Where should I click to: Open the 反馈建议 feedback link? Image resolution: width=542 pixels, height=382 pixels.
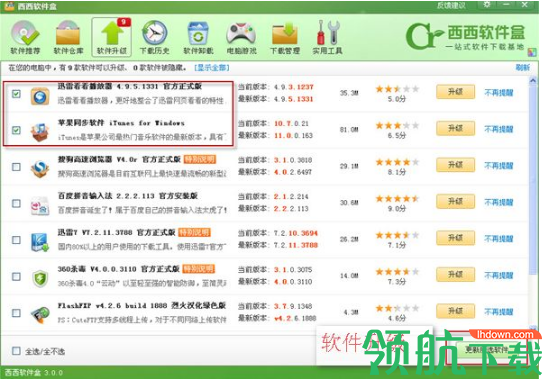click(x=451, y=5)
